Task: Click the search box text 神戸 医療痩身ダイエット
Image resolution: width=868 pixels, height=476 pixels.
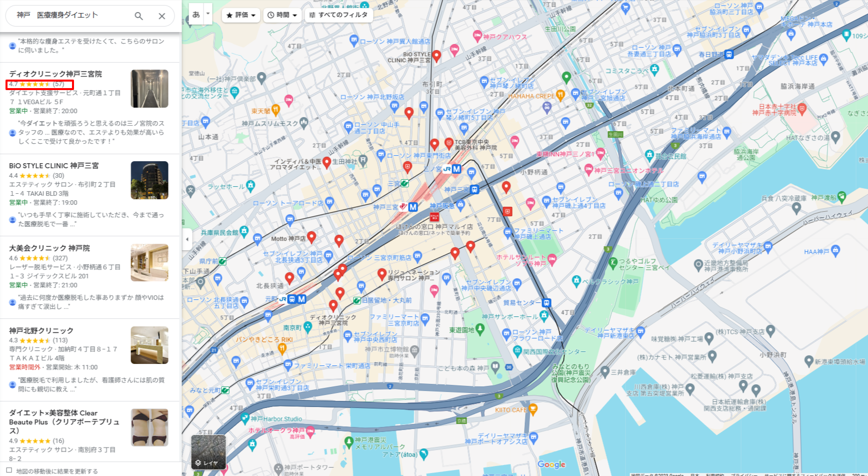Action: [57, 15]
